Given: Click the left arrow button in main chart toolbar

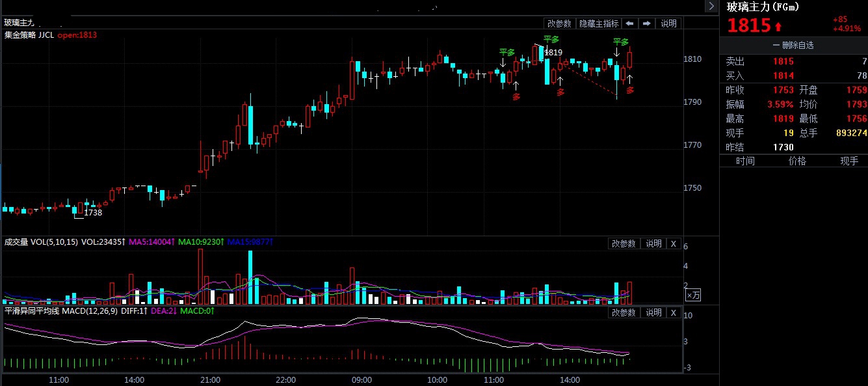Looking at the screenshot, I should [x=629, y=23].
